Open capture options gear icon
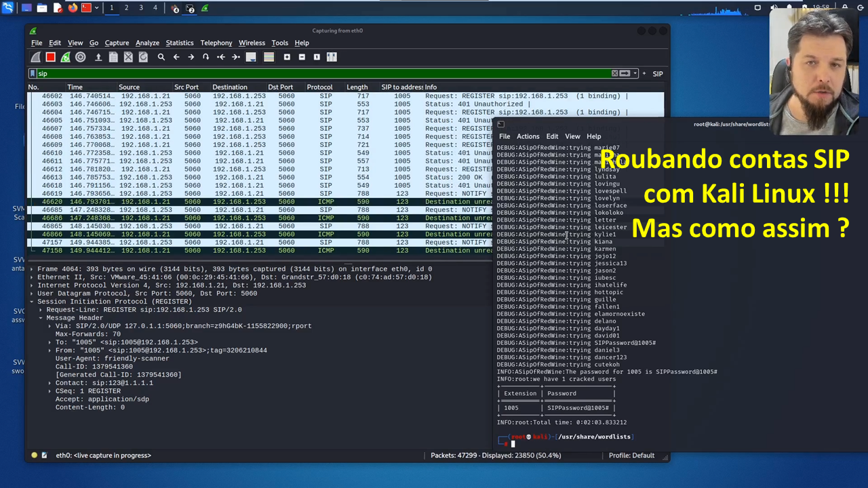Viewport: 868px width, 488px height. 81,57
